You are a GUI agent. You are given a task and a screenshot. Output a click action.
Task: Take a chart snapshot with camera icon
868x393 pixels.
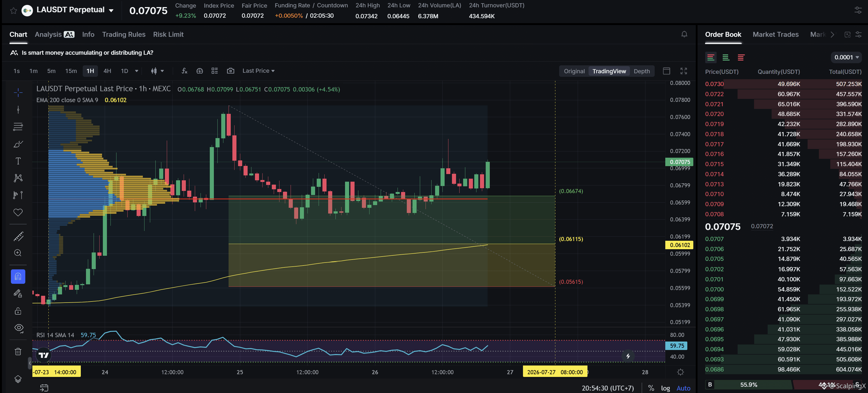[x=230, y=71]
